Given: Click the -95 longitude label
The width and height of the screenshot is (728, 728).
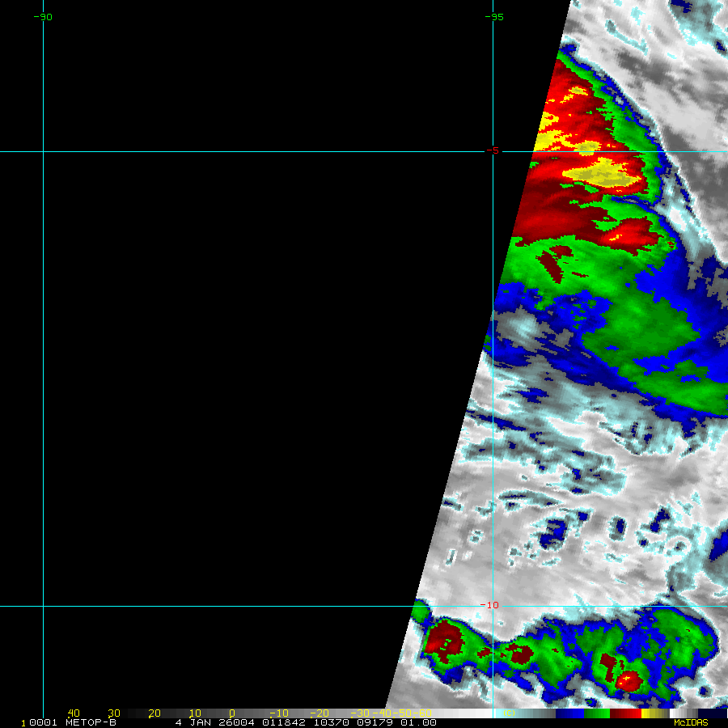Looking at the screenshot, I should [x=494, y=17].
